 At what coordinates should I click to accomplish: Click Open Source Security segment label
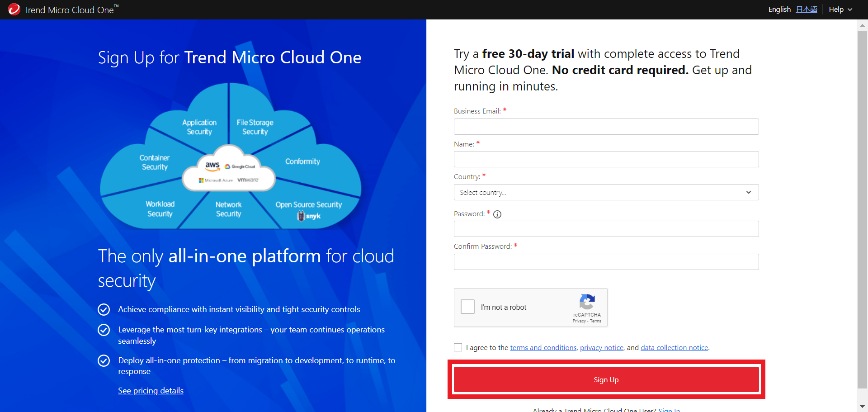(309, 205)
